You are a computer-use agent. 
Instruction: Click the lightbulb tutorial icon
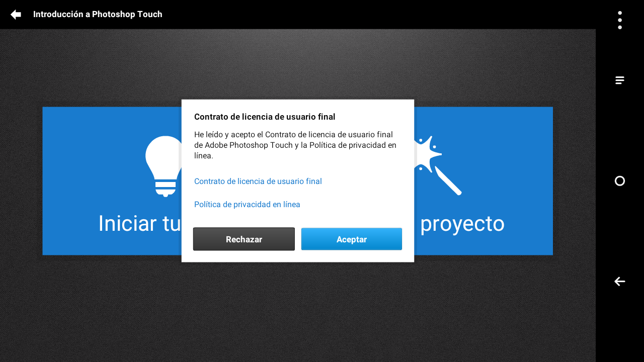(x=164, y=166)
